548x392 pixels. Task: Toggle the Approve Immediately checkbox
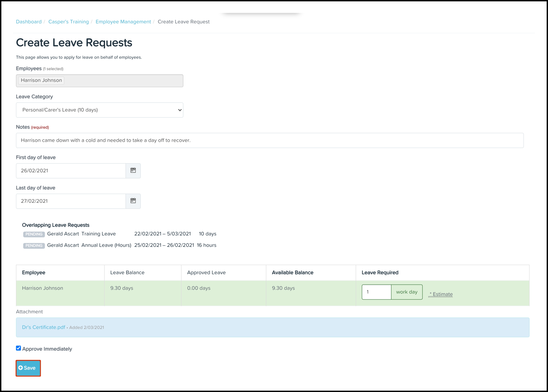pyautogui.click(x=18, y=348)
